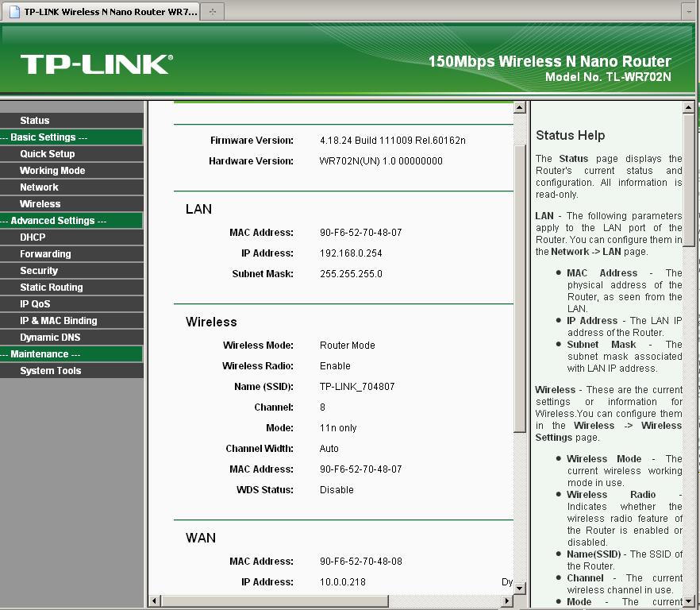Open the IP & MAC Binding page
Screen dimensions: 700x610
[59, 321]
